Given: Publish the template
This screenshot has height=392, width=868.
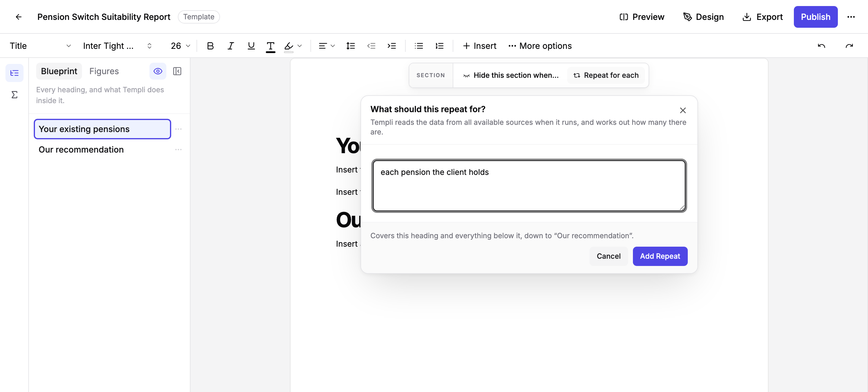Looking at the screenshot, I should click(816, 17).
